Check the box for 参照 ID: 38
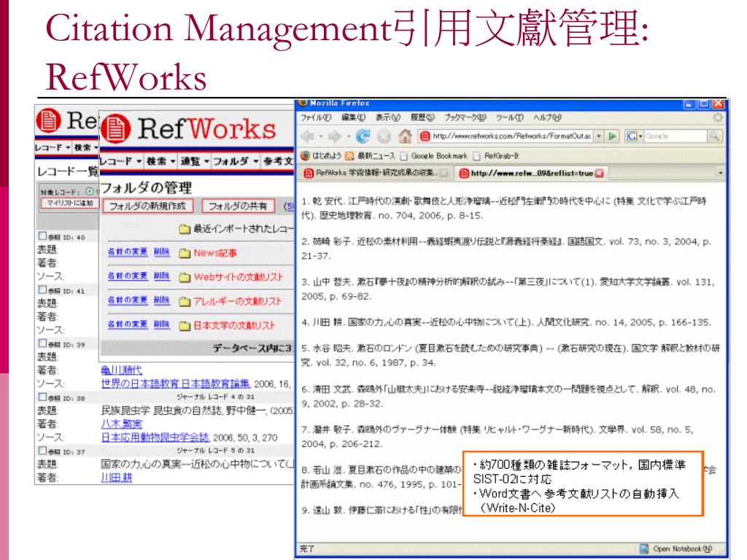Image resolution: width=747 pixels, height=560 pixels. 42,397
